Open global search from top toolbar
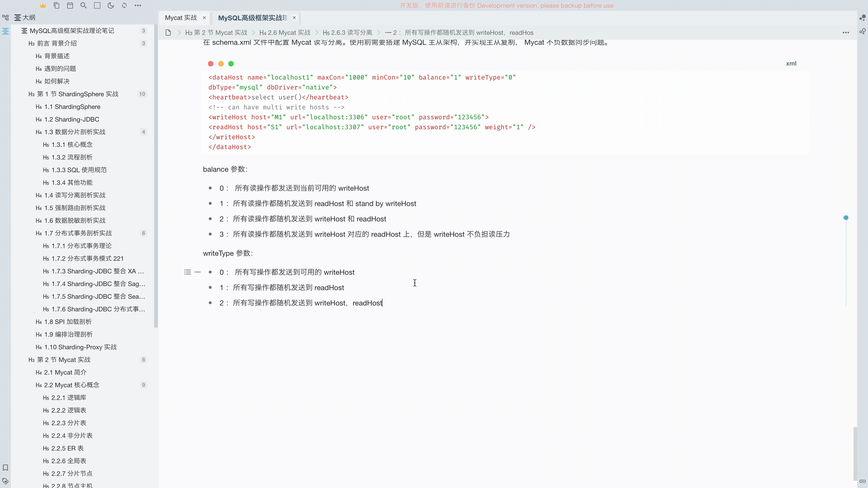868x488 pixels. coord(84,5)
